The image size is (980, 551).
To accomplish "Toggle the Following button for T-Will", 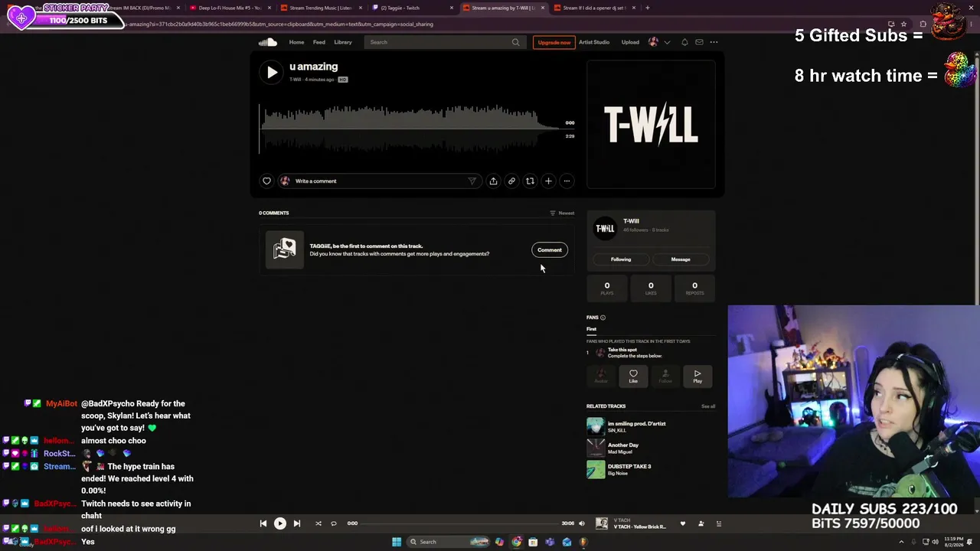I will coord(621,259).
